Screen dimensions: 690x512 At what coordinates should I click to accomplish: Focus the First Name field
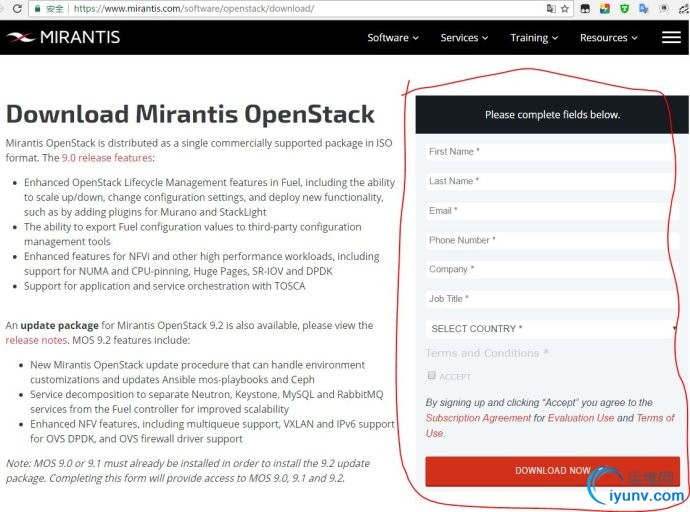pos(552,152)
